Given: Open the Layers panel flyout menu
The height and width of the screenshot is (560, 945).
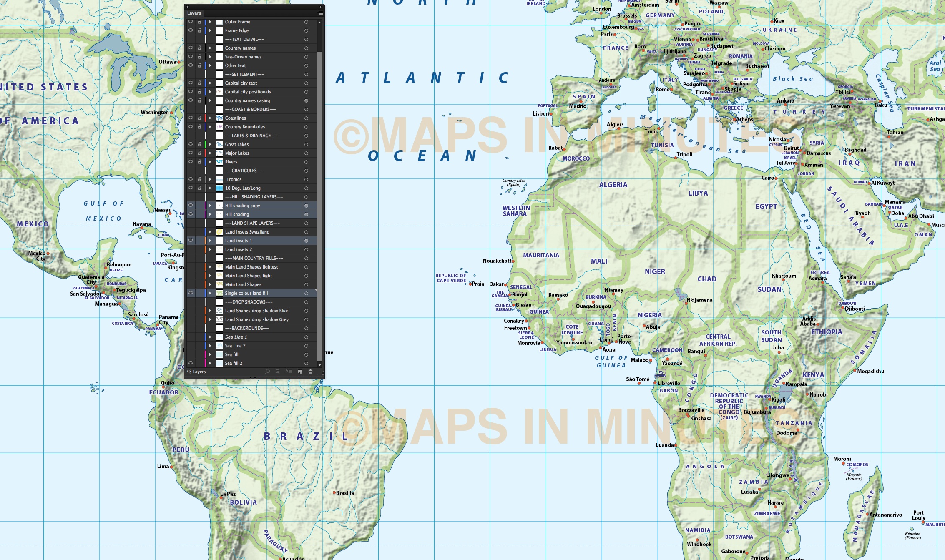Looking at the screenshot, I should pyautogui.click(x=320, y=13).
